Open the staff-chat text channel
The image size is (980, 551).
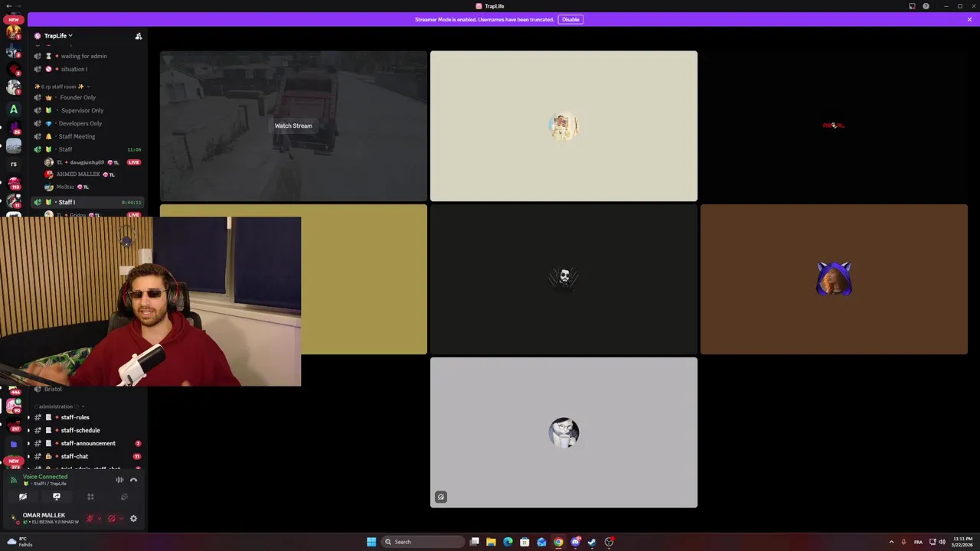point(87,456)
